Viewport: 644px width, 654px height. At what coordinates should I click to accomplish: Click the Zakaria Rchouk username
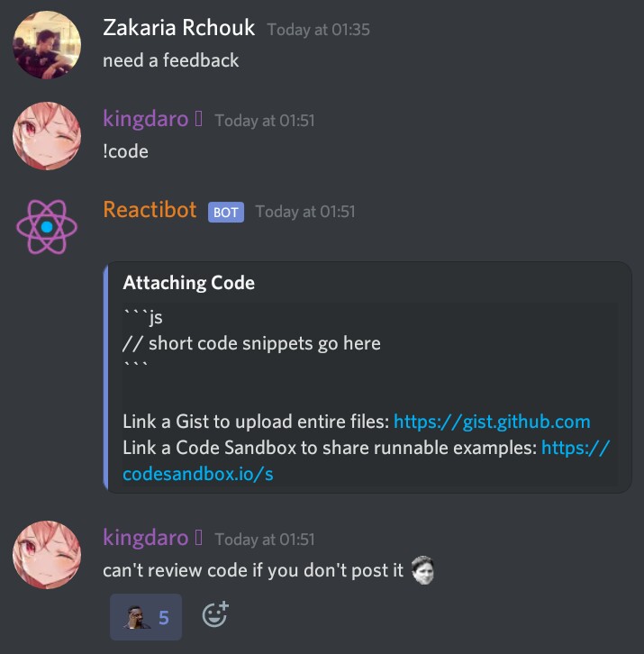pyautogui.click(x=179, y=28)
